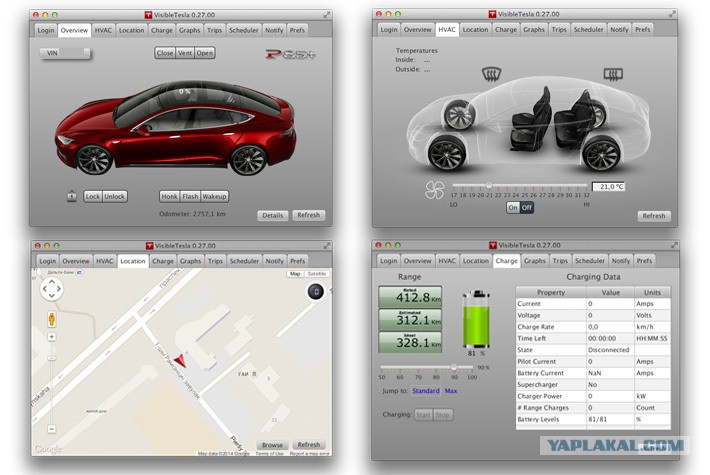This screenshot has width=710, height=475.
Task: Click Rated range 412.8 km display
Action: click(x=410, y=297)
